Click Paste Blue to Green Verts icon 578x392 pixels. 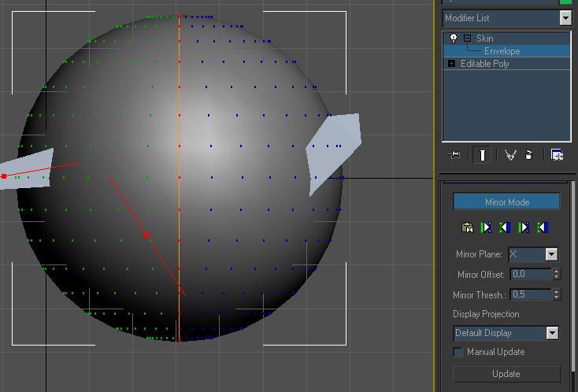pyautogui.click(x=543, y=227)
